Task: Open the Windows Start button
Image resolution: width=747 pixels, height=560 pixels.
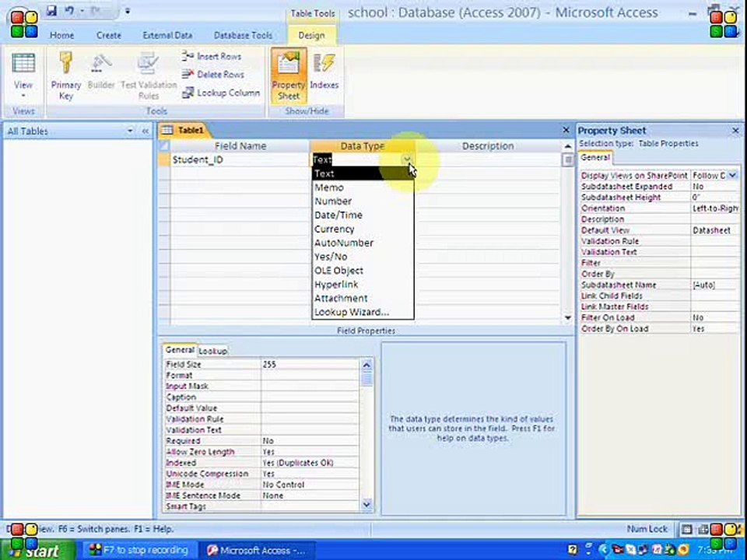Action: point(38,551)
